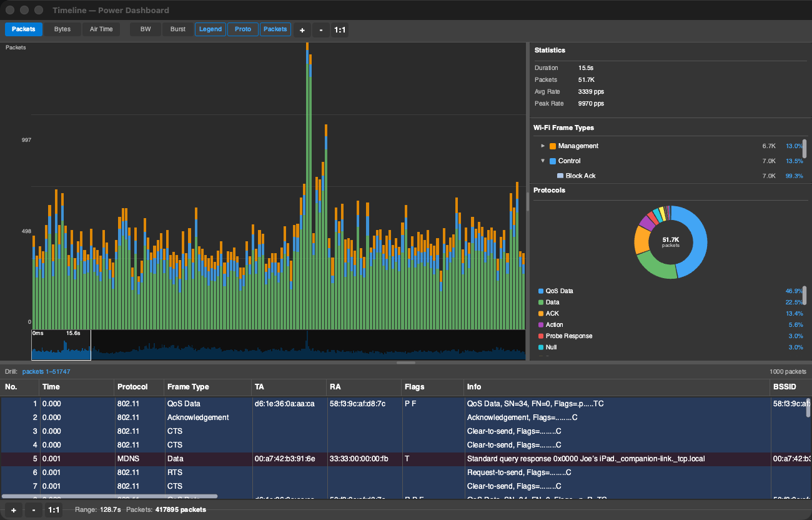812x520 pixels.
Task: Toggle the Proto overlay button
Action: 243,29
